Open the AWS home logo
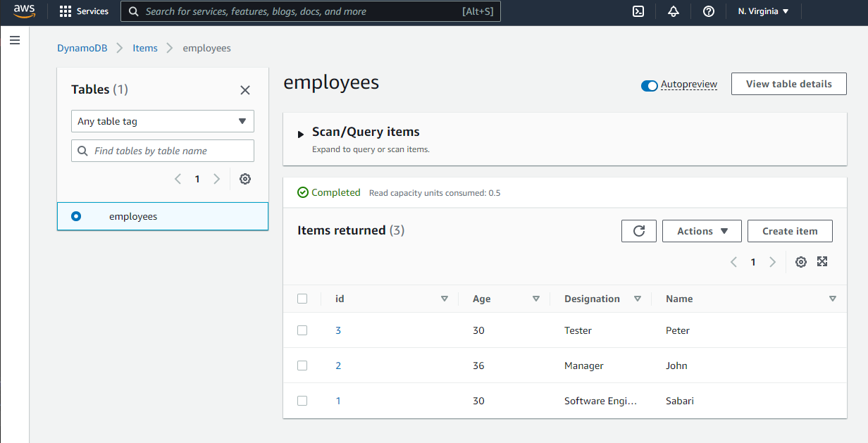Image resolution: width=868 pixels, height=443 pixels. point(24,11)
